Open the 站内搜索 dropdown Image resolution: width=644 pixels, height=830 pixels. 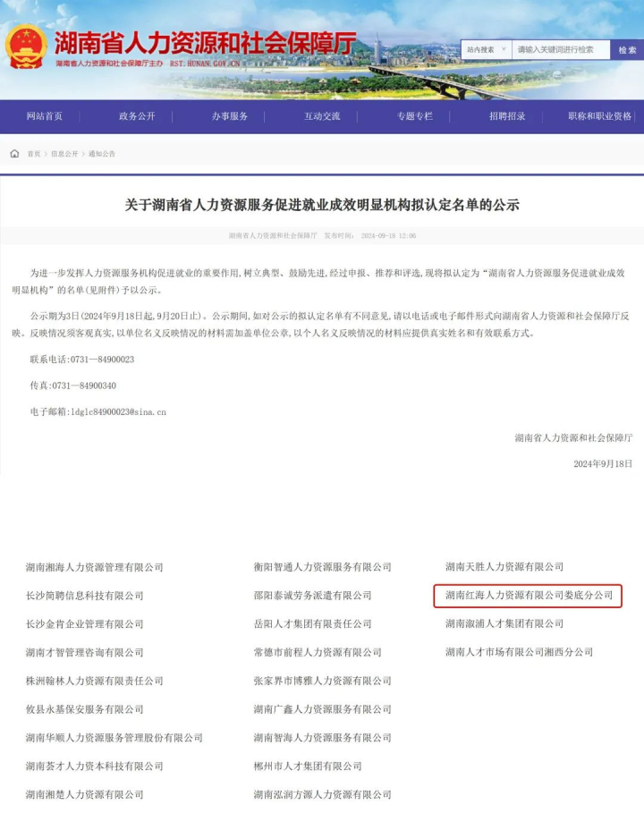pos(486,50)
